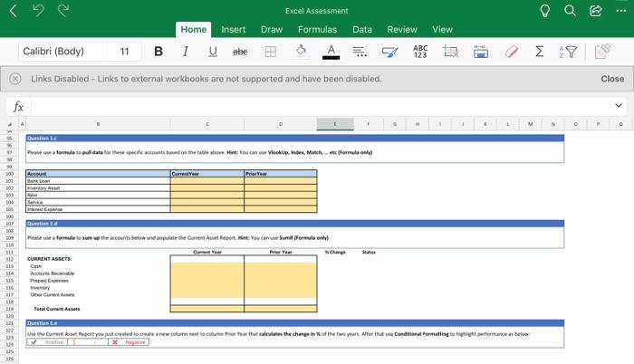Click Close on the Links Disabled banner
This screenshot has width=634, height=364.
click(x=612, y=79)
